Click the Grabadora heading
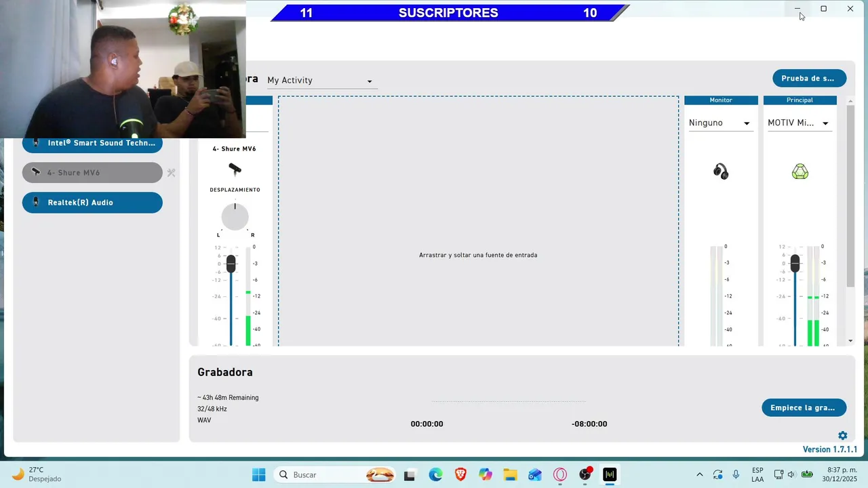The width and height of the screenshot is (868, 488). pos(225,372)
